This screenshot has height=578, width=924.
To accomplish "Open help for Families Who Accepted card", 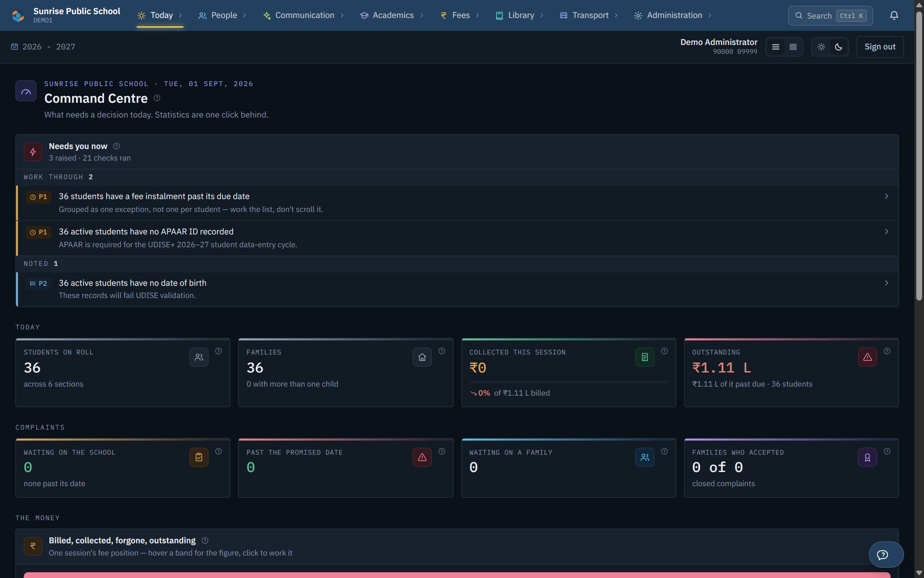I will point(887,451).
